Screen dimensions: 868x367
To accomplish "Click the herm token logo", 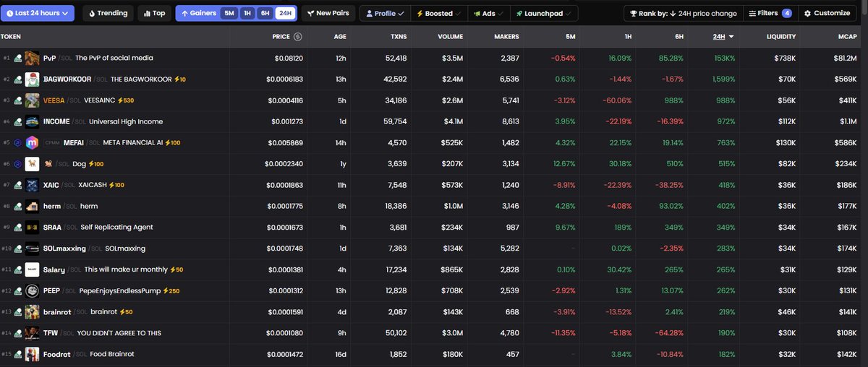I will (x=32, y=206).
